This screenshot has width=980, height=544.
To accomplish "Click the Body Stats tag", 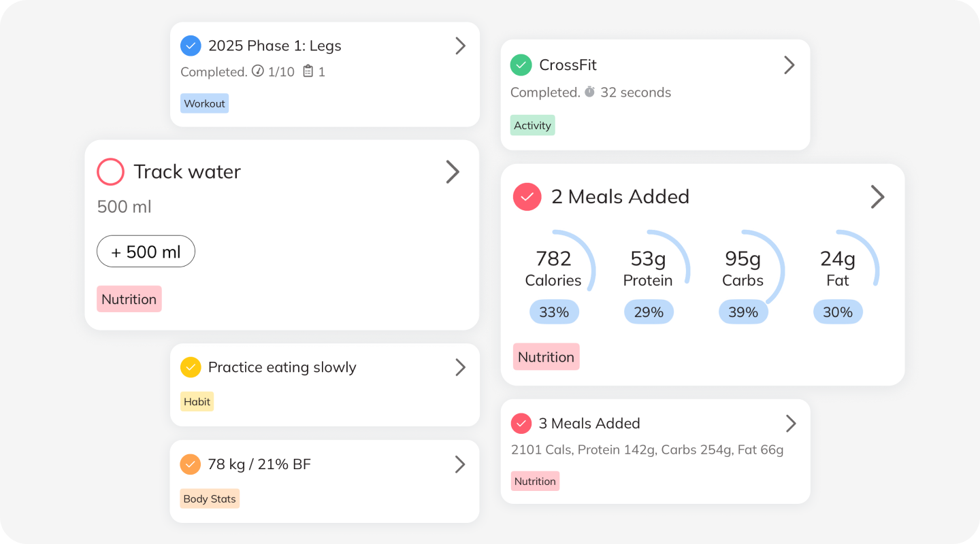I will coord(210,498).
